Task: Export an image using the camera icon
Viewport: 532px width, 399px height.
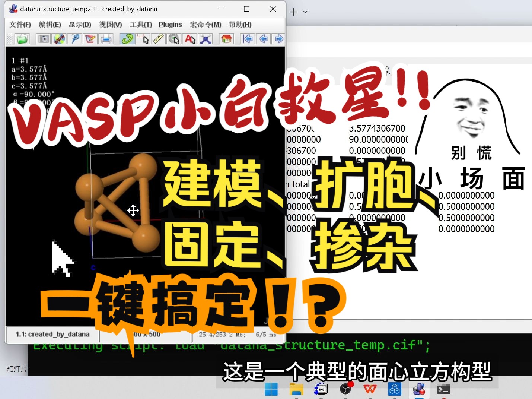Action: click(43, 39)
